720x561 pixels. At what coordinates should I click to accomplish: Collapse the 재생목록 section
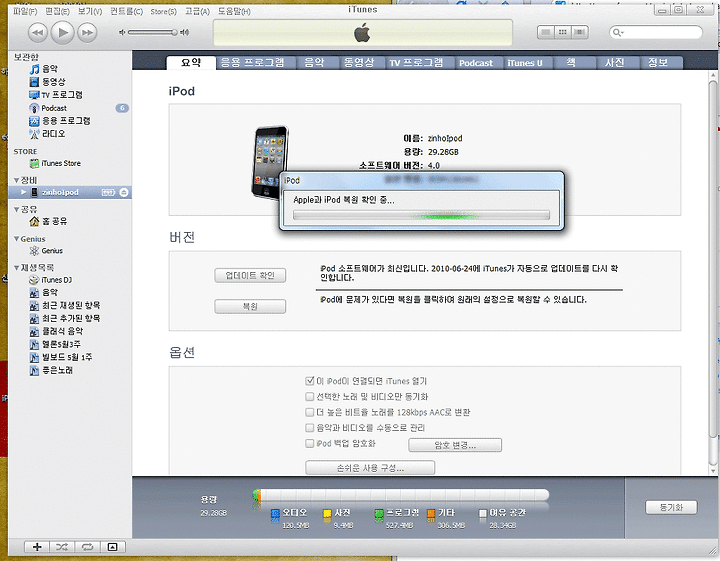point(17,267)
